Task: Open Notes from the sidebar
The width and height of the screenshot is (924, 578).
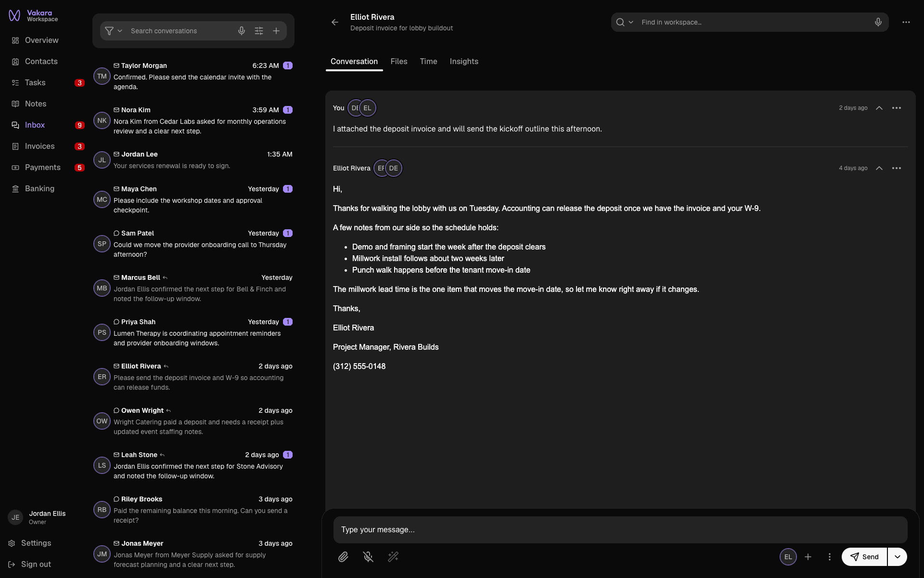Action: pos(46,104)
